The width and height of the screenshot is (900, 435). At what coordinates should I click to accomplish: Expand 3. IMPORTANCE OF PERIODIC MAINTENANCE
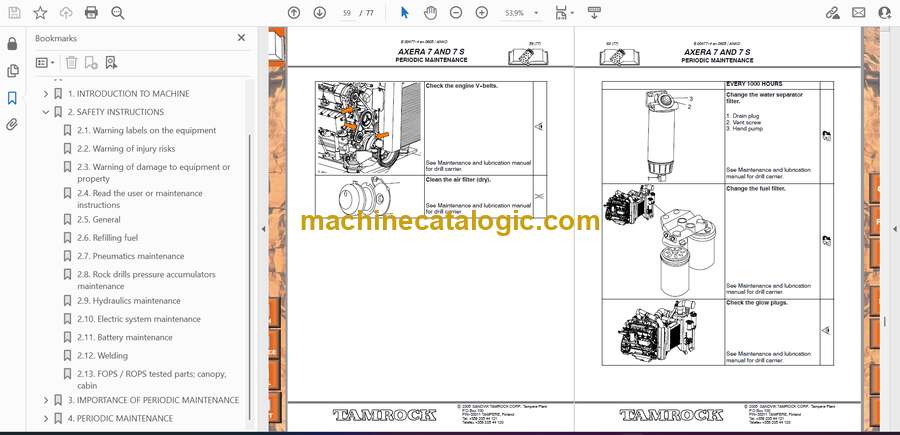click(46, 400)
